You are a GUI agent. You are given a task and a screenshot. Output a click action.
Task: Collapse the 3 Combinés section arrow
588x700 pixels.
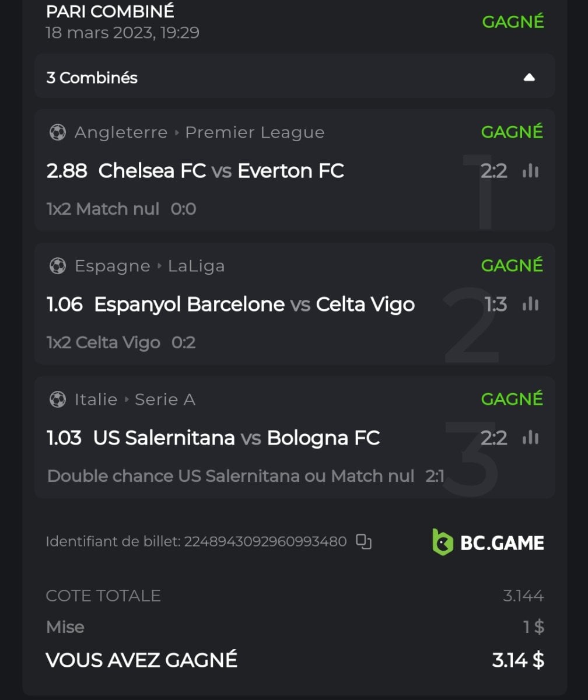tap(529, 78)
